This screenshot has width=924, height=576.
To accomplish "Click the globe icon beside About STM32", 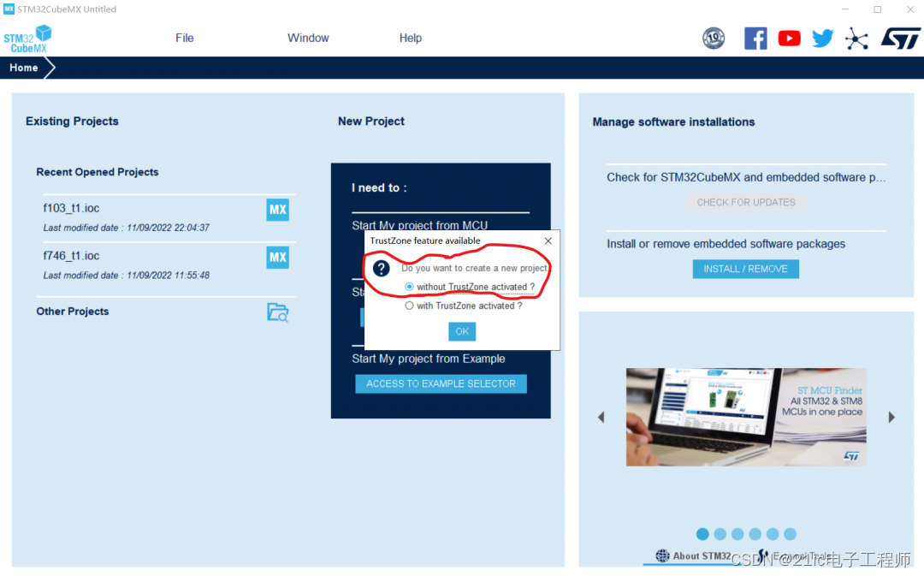I will point(662,555).
